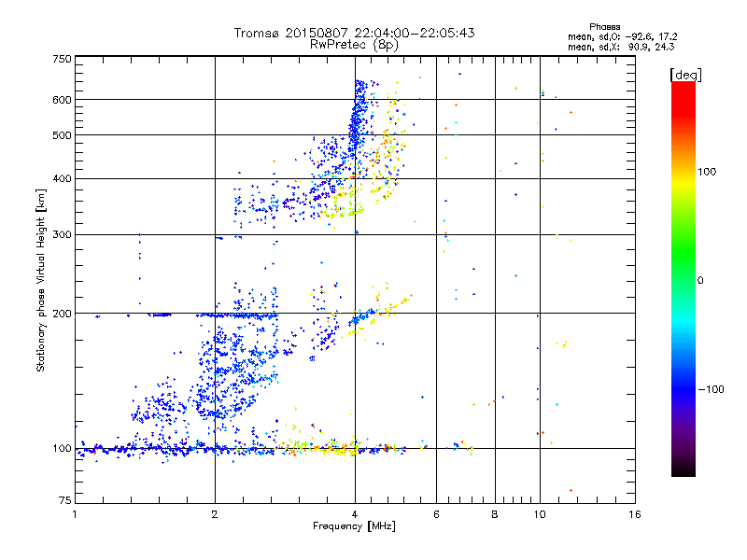The width and height of the screenshot is (747, 560).
Task: Click the y-axis title "Stationary phase Virtual Height [km]"
Action: (40, 280)
